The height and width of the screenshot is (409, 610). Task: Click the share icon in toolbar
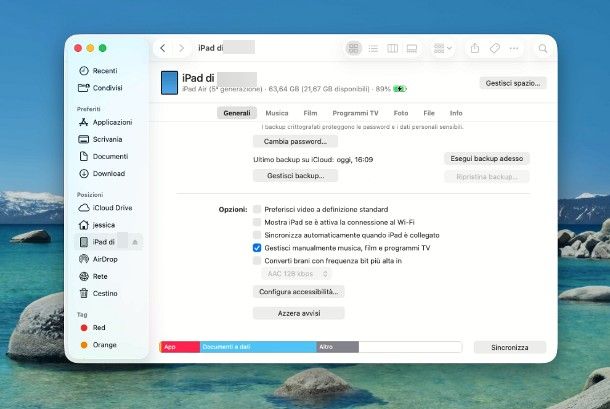pos(475,48)
